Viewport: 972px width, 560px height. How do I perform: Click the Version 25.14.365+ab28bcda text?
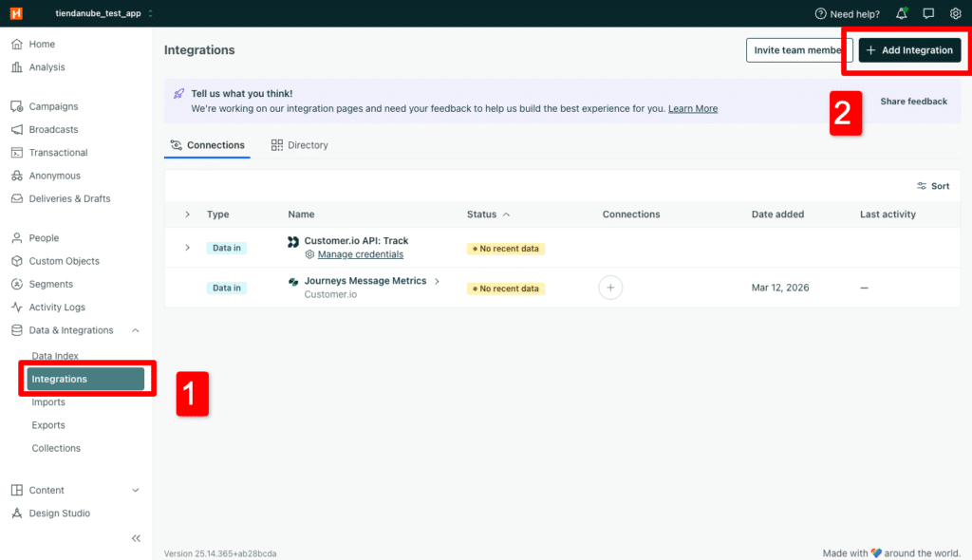click(220, 553)
